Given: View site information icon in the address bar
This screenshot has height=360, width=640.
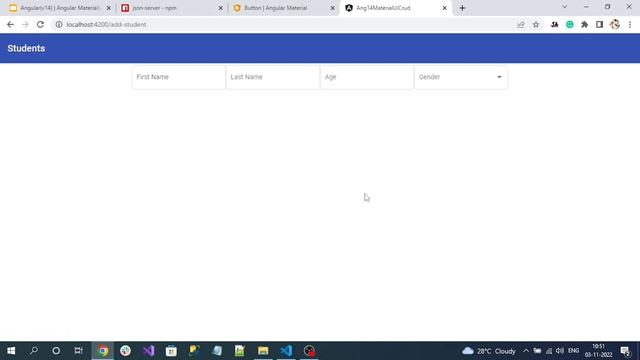Looking at the screenshot, I should [x=59, y=24].
